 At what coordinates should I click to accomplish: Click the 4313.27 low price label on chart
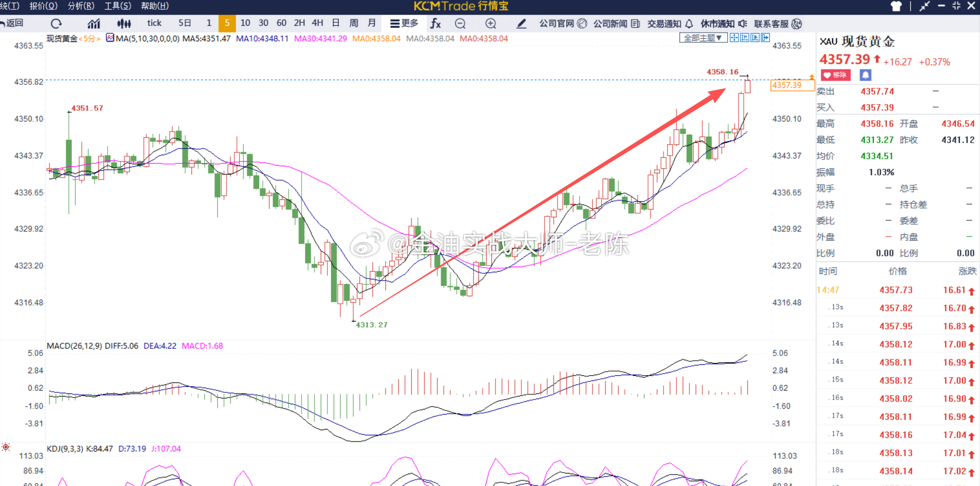(x=371, y=325)
